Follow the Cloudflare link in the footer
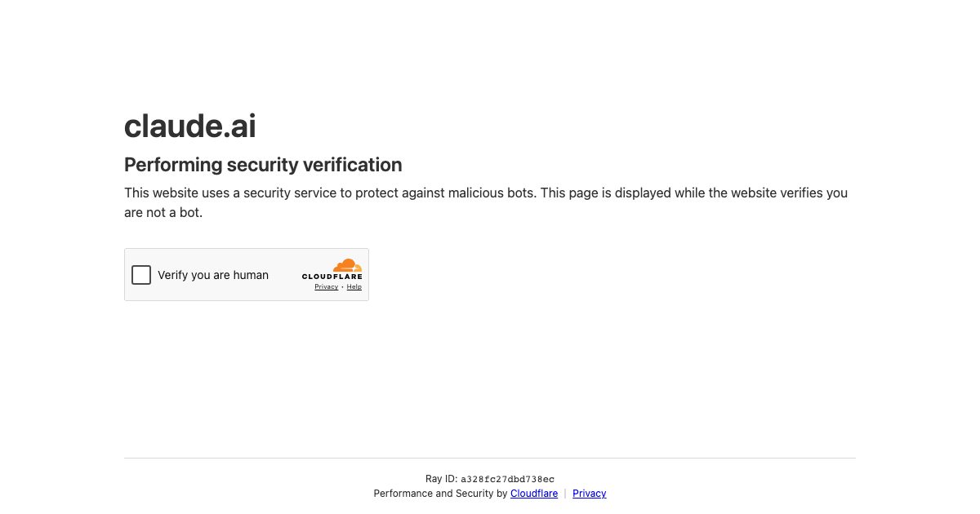This screenshot has width=980, height=514. [534, 494]
